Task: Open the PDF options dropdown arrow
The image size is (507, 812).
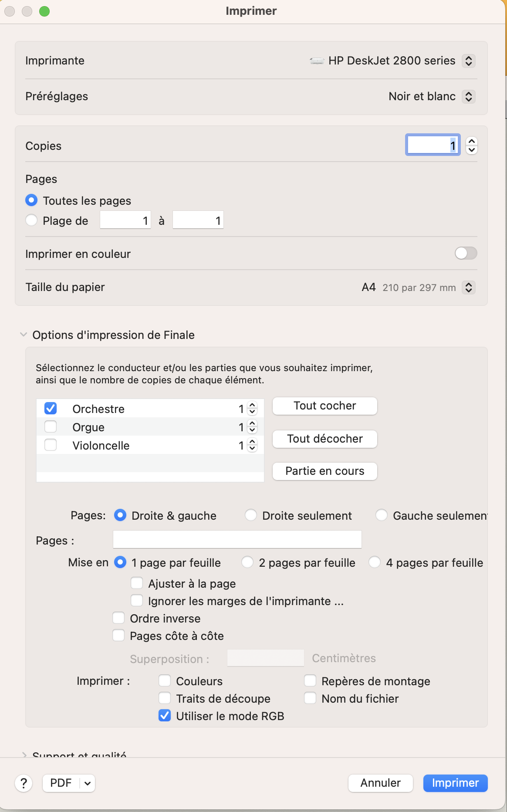Action: [x=88, y=783]
